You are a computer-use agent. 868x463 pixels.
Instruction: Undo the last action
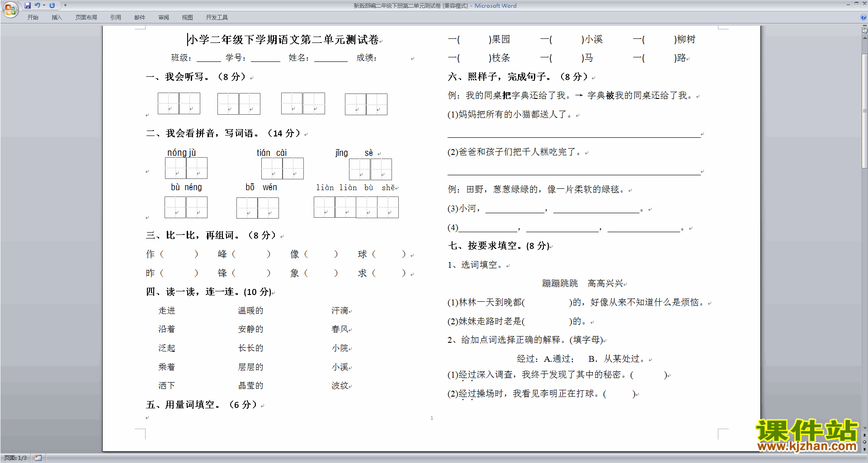click(x=38, y=5)
